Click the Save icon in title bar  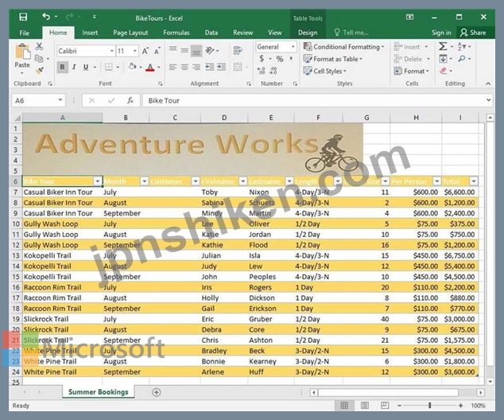click(23, 17)
